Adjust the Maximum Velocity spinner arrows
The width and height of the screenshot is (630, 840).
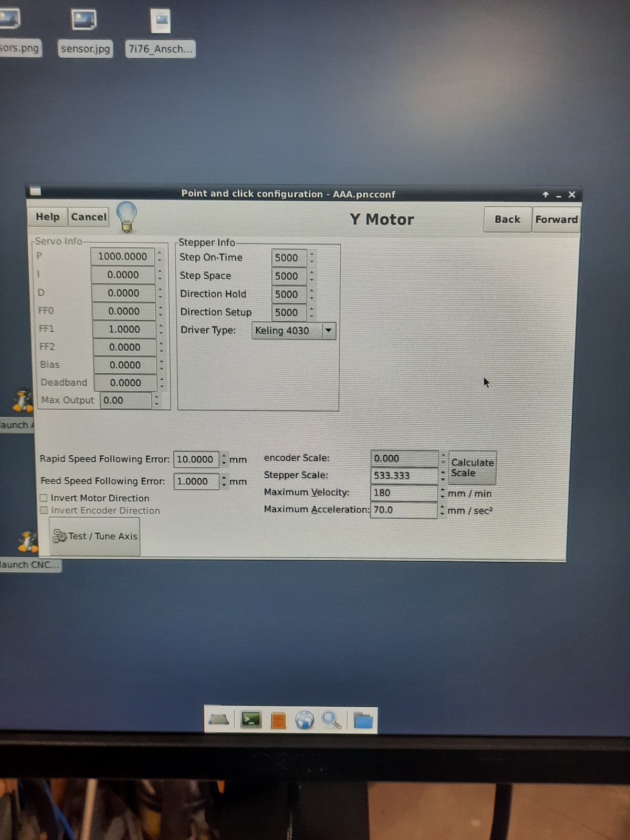click(x=443, y=493)
